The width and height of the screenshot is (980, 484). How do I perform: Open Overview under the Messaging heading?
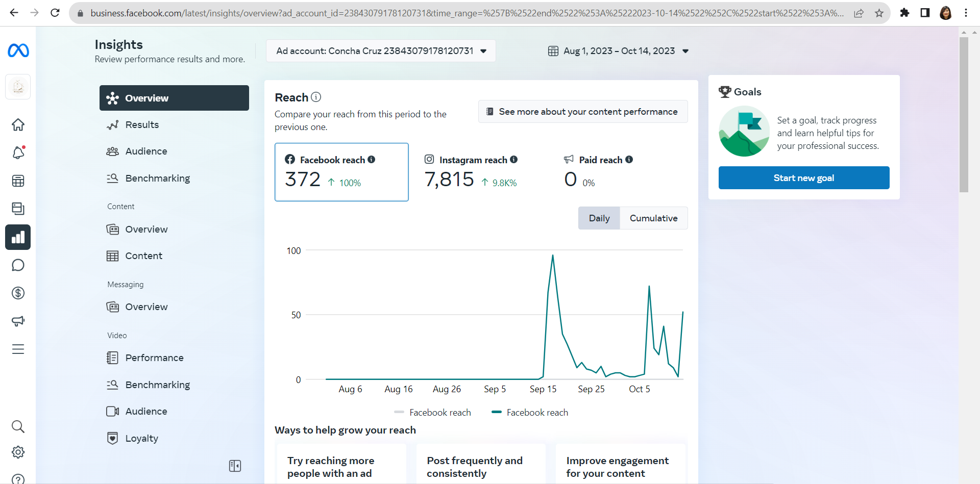(174, 307)
